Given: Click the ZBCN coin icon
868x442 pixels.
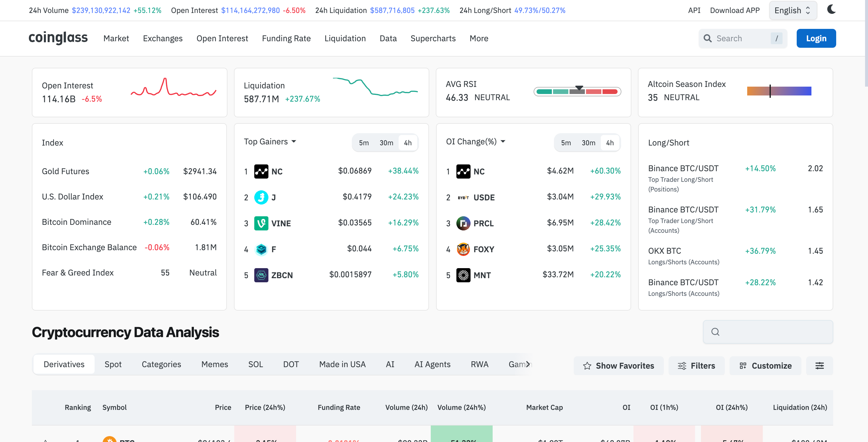Looking at the screenshot, I should pyautogui.click(x=261, y=275).
